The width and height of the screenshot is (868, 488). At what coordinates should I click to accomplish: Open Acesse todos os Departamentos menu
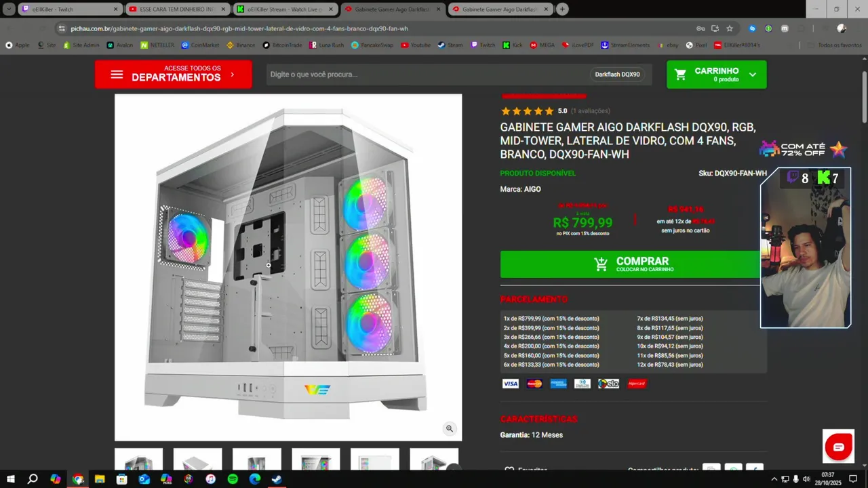[174, 75]
